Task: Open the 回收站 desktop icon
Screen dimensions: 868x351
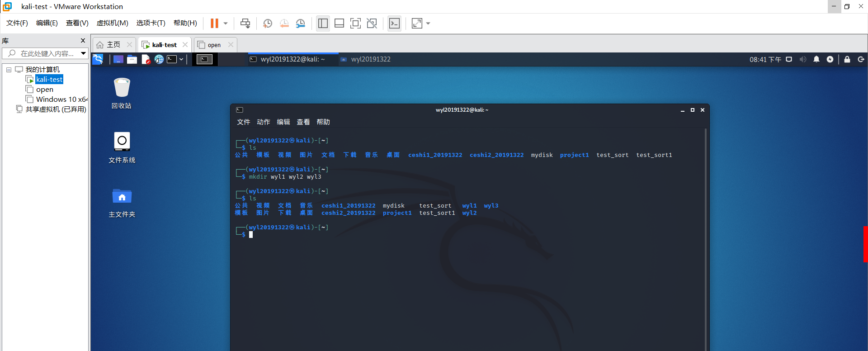Action: (122, 93)
